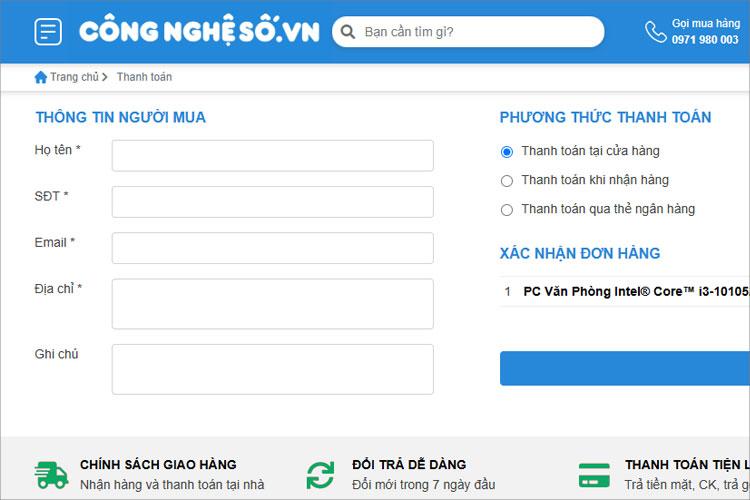Click the phone call icon
This screenshot has width=750, height=500.
click(656, 32)
